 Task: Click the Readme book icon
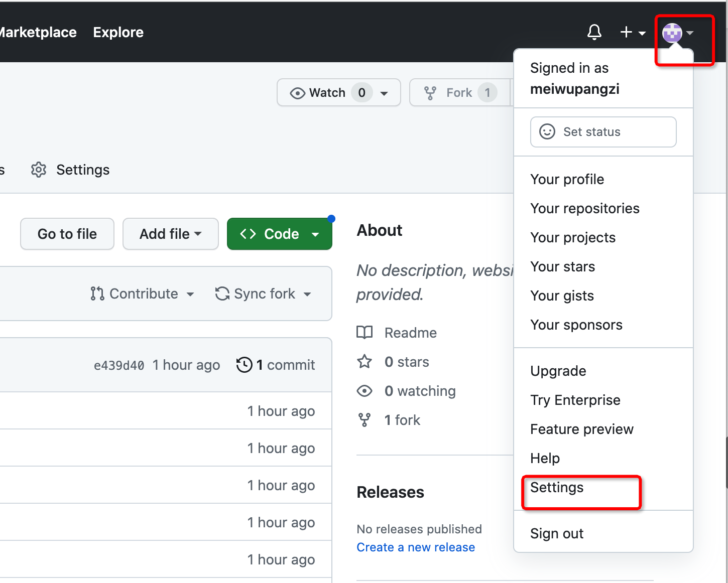pos(365,332)
